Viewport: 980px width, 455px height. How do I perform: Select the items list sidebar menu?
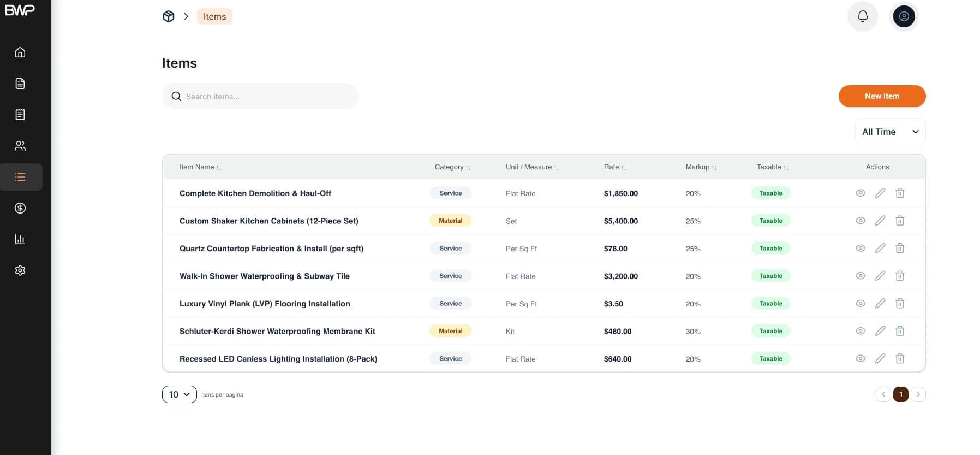(21, 177)
